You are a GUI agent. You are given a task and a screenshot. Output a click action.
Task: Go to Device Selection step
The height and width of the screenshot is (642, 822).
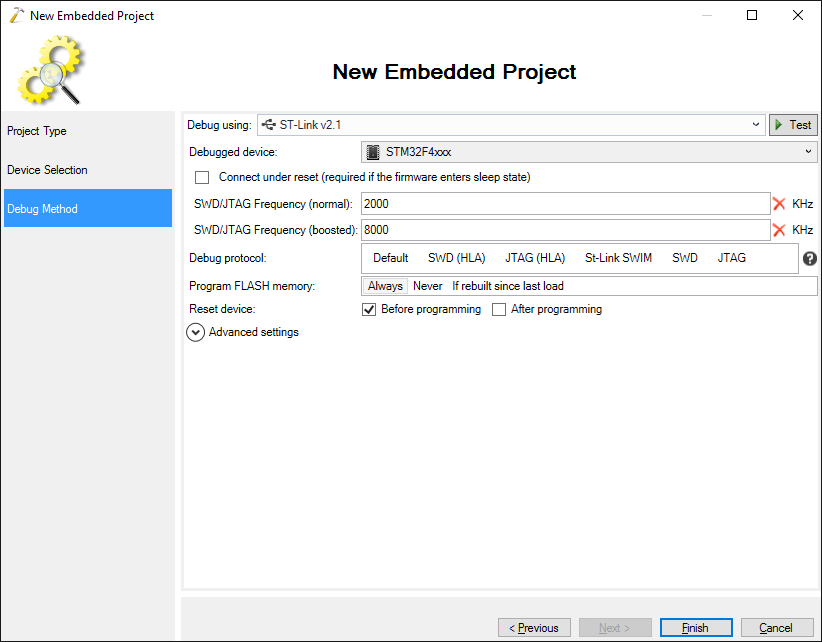point(88,170)
